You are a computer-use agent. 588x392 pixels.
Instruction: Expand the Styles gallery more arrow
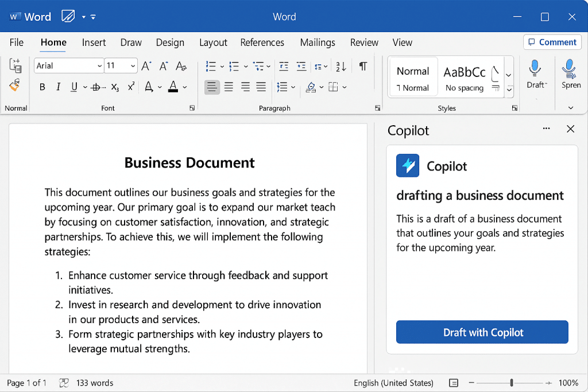point(509,90)
